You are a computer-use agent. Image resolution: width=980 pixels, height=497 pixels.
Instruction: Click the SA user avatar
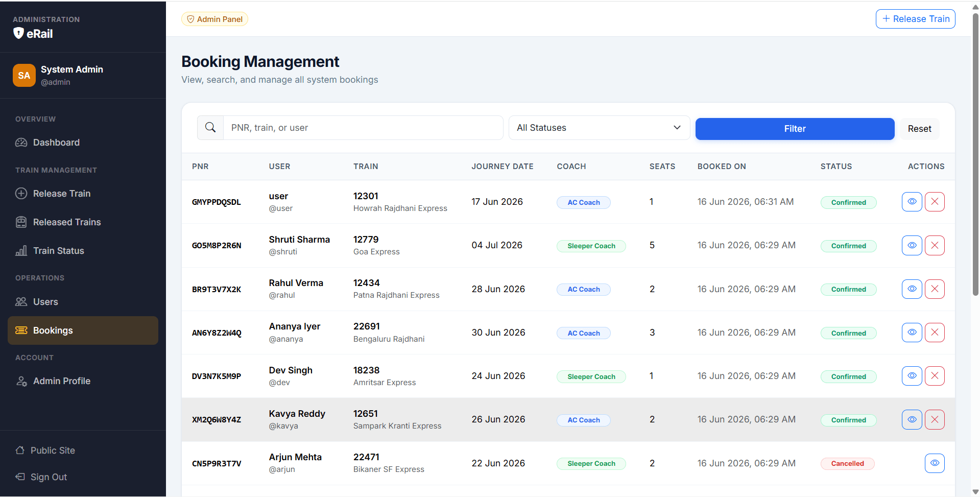(24, 76)
